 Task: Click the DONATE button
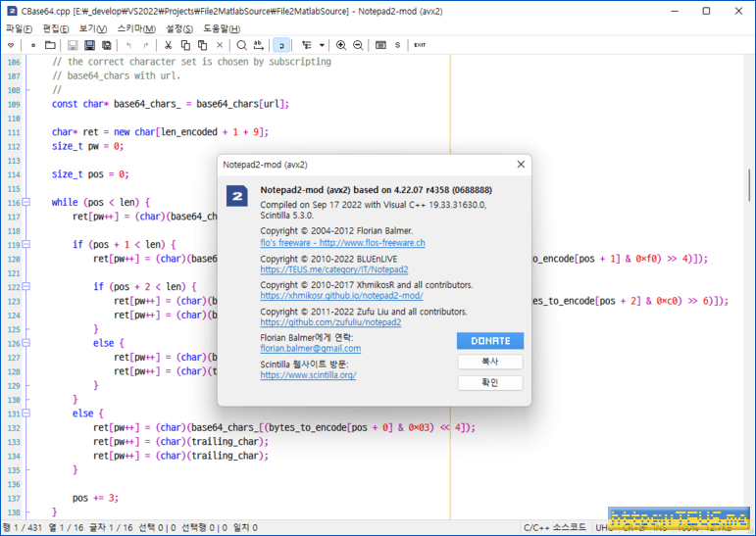pos(490,341)
